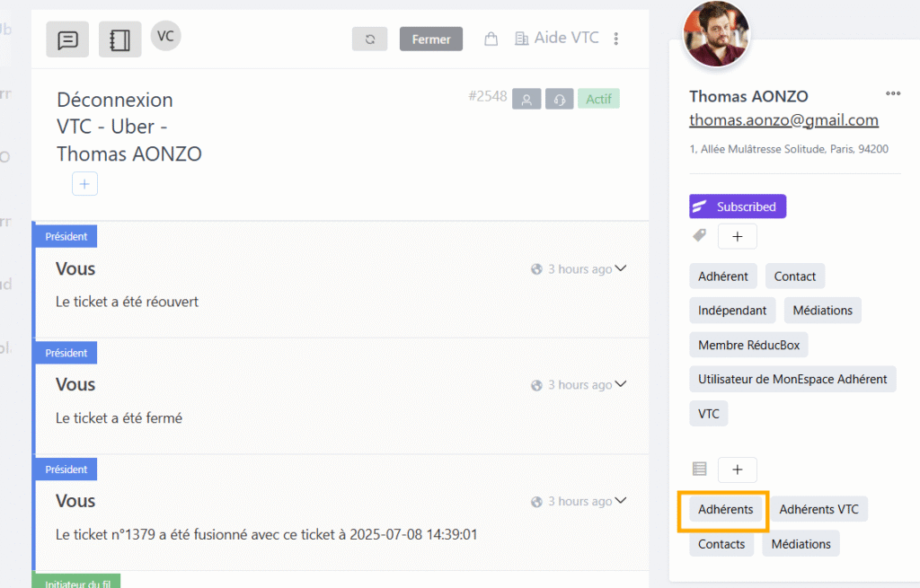Select the Adhérents VTC list chip
The height and width of the screenshot is (588, 920).
(x=818, y=510)
